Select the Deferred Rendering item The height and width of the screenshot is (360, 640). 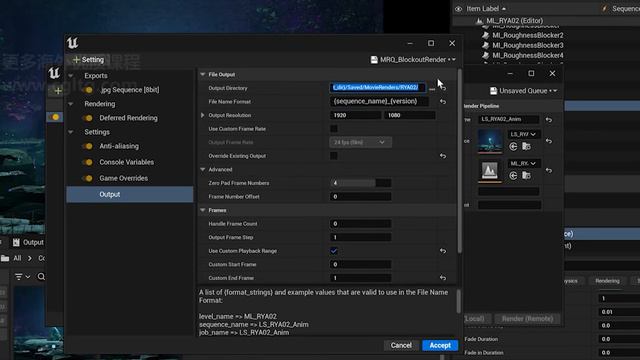tap(128, 118)
